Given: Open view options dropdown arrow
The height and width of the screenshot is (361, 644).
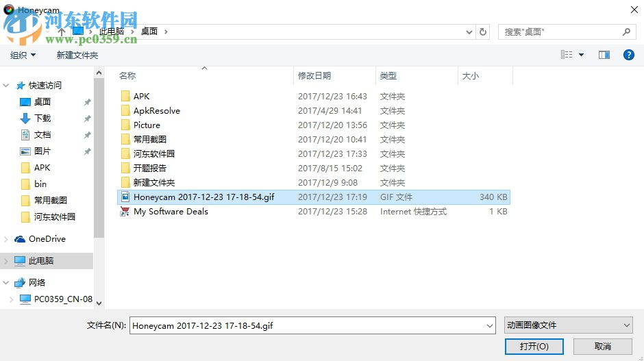Looking at the screenshot, I should (581, 55).
